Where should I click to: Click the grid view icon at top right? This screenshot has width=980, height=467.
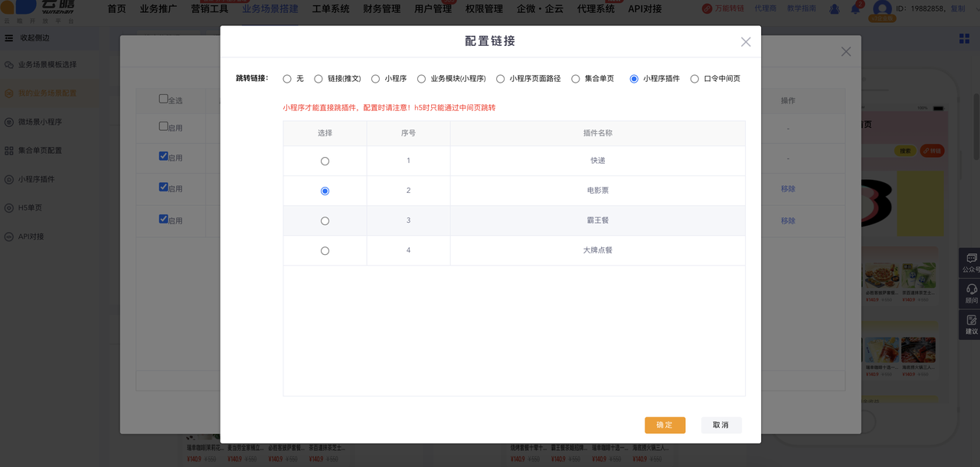pyautogui.click(x=964, y=39)
